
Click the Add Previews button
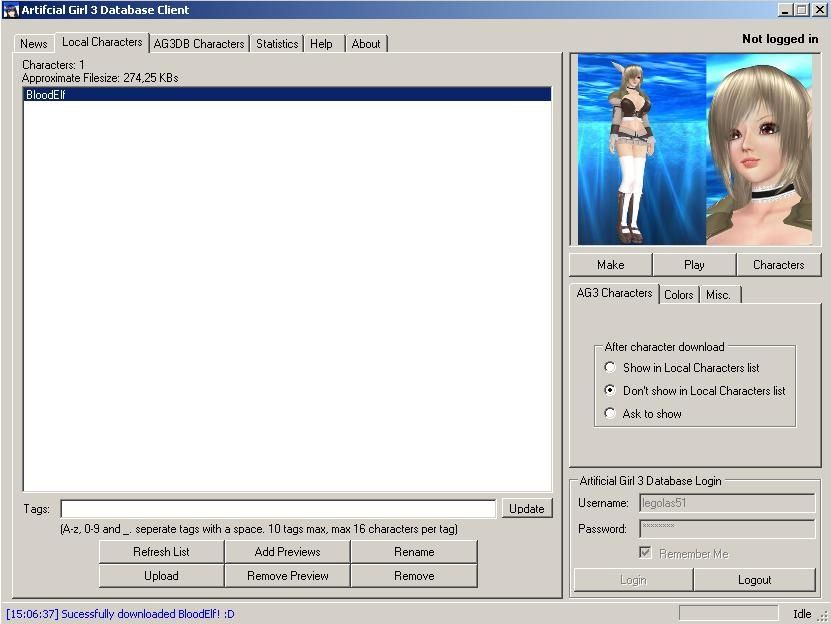[287, 552]
